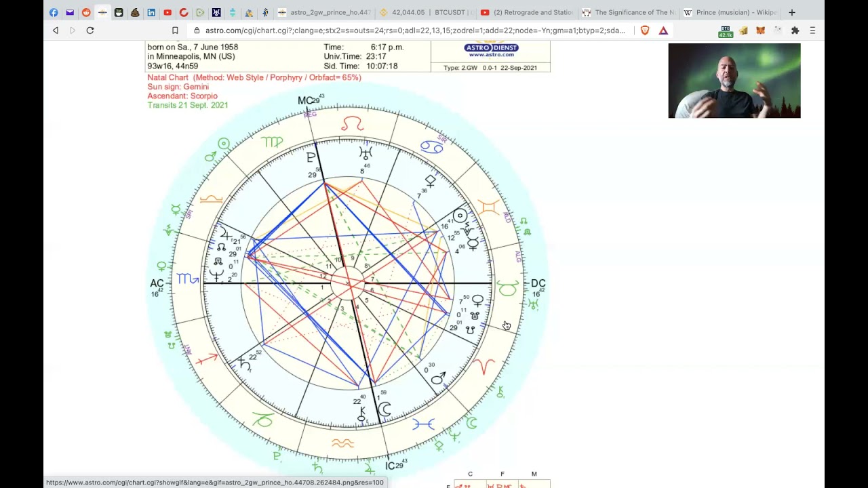This screenshot has width=868, height=488.
Task: Click the natal Mars symbol
Action: [439, 378]
